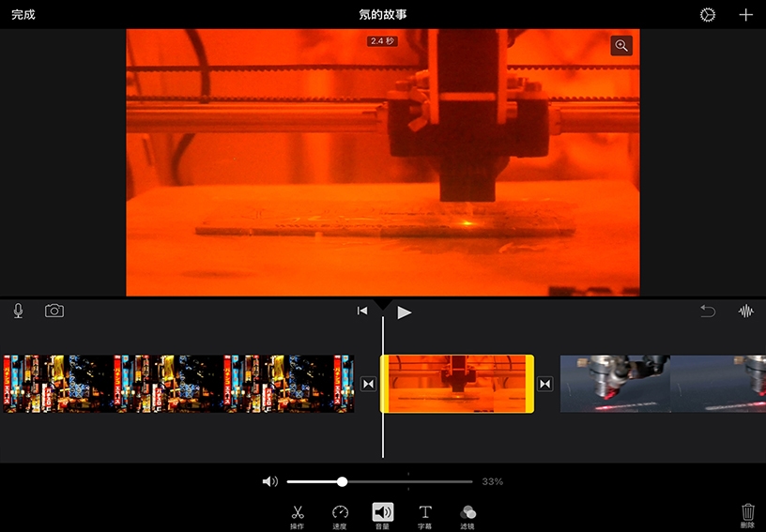The width and height of the screenshot is (766, 532).
Task: Mute using the speaker icon beside slider
Action: pyautogui.click(x=269, y=481)
